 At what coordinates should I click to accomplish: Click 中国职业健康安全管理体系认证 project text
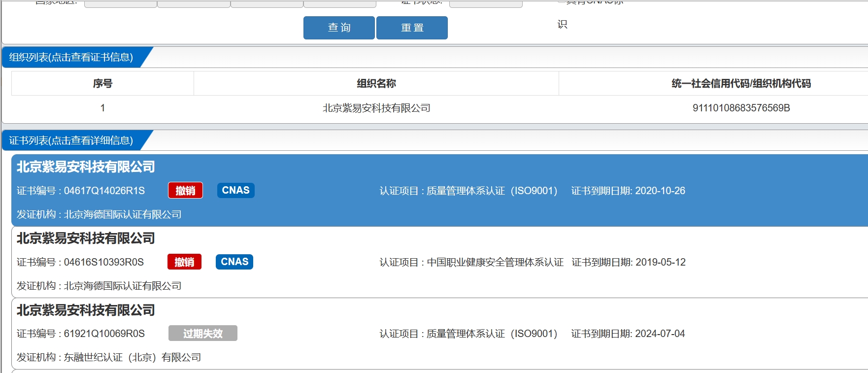pyautogui.click(x=495, y=262)
